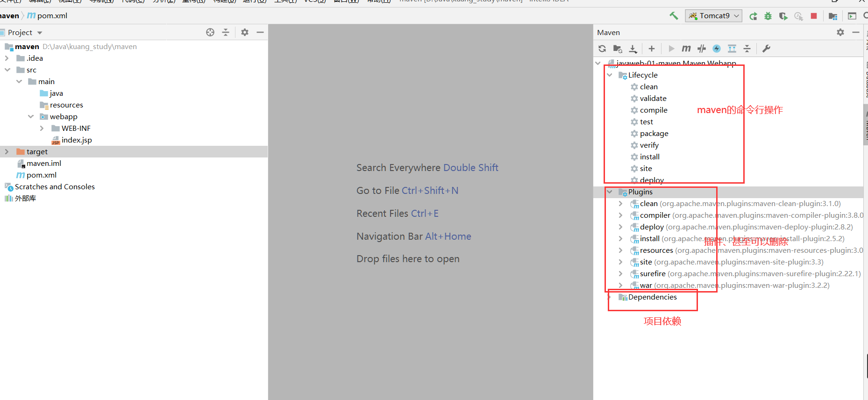Collapse the src folder
868x400 pixels.
pos(7,70)
